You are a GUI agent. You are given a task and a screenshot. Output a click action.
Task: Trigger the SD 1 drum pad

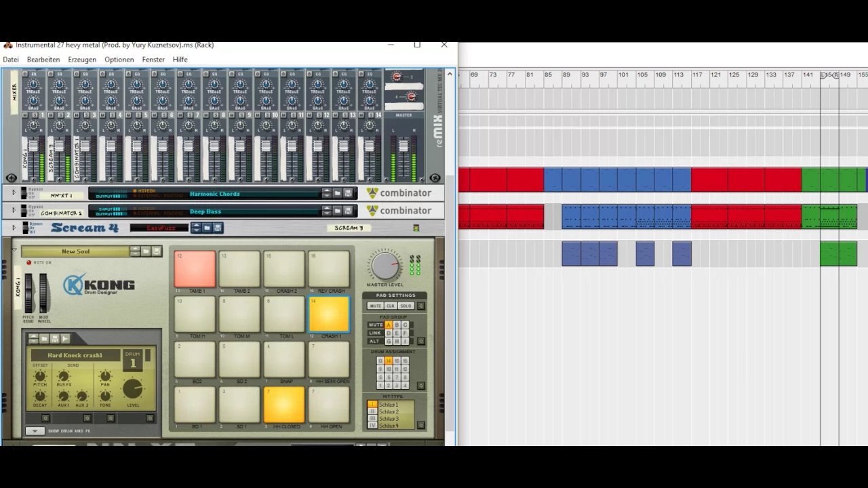coord(239,405)
